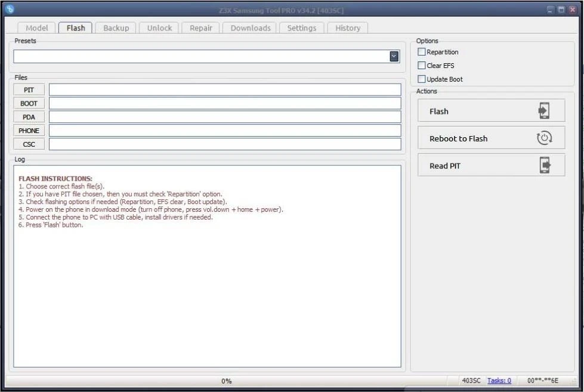
Task: Click the Z3X app logo icon
Action: [10, 9]
